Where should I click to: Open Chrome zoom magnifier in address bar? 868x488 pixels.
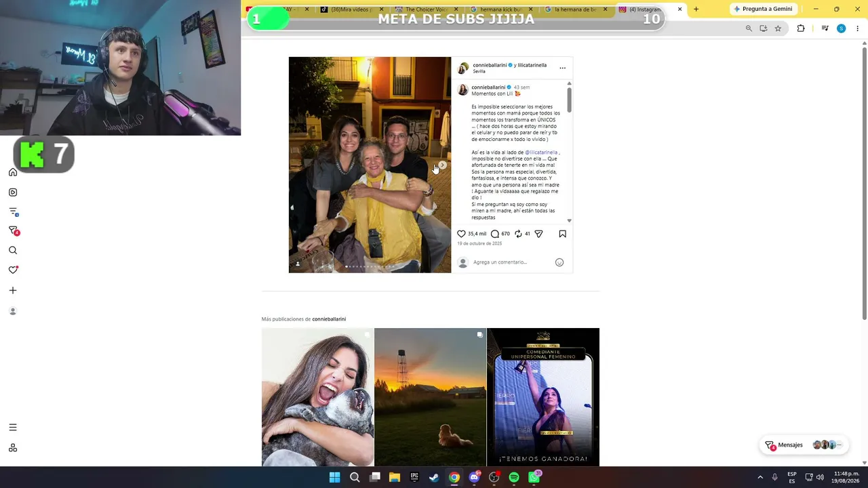[x=749, y=28]
